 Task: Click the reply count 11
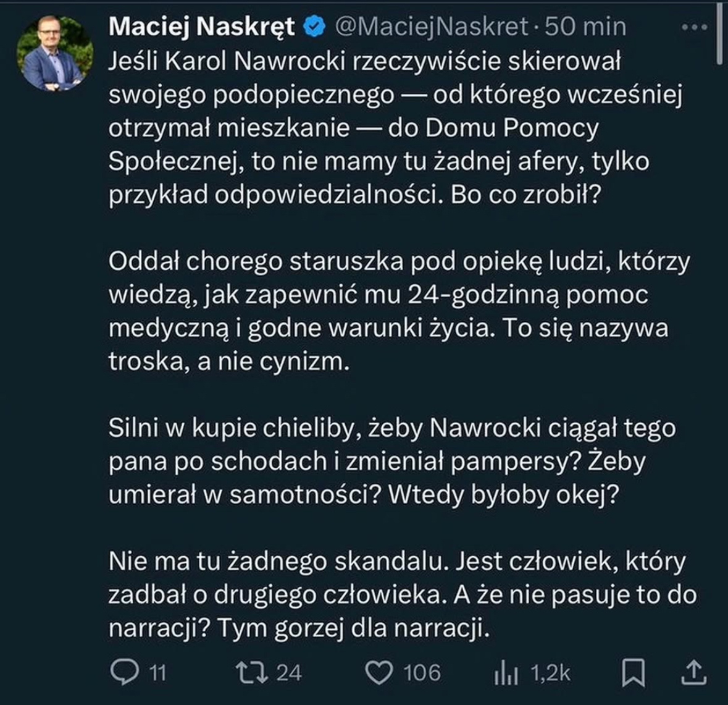tap(158, 673)
